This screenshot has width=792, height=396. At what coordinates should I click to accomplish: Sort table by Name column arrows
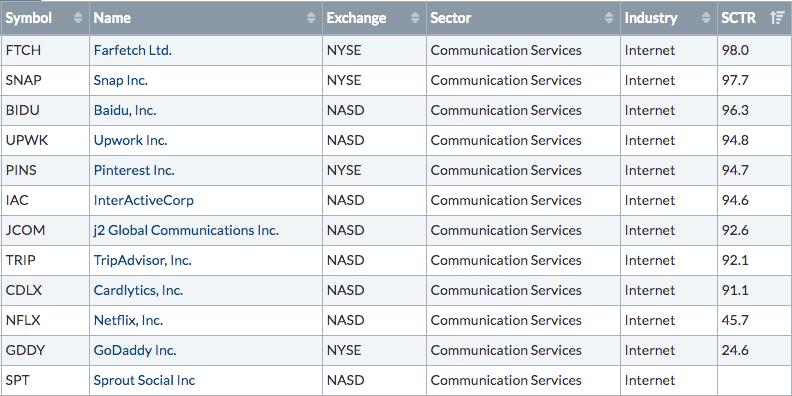tap(311, 18)
